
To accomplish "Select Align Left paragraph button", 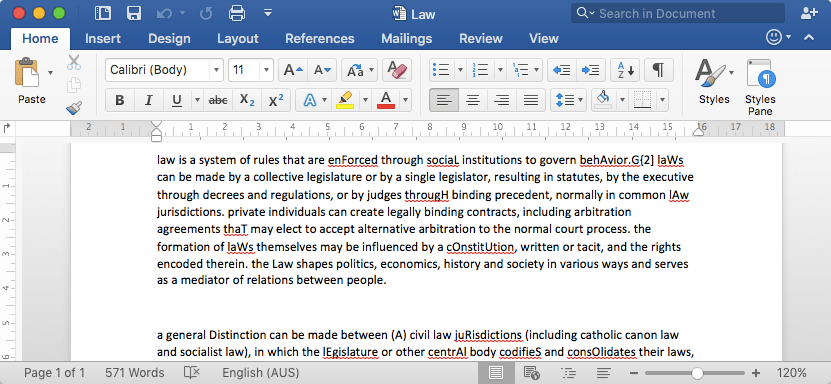I will [x=444, y=100].
